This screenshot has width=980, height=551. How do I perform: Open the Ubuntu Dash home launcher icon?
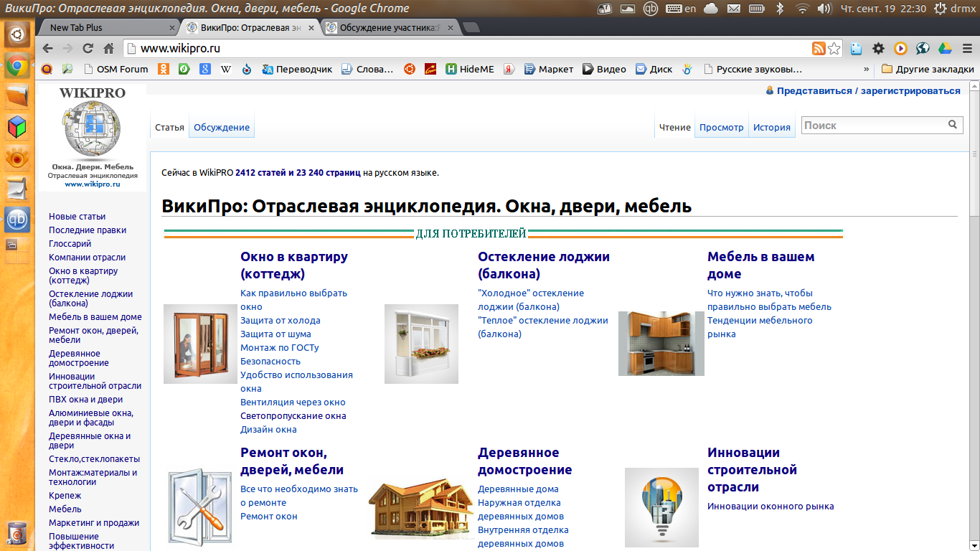point(17,34)
